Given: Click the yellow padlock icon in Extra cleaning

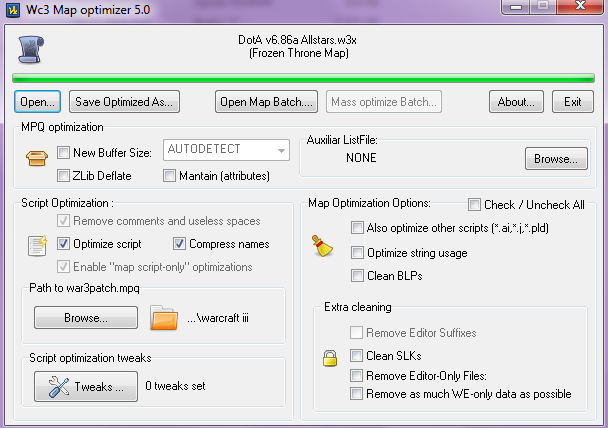Looking at the screenshot, I should tap(330, 358).
